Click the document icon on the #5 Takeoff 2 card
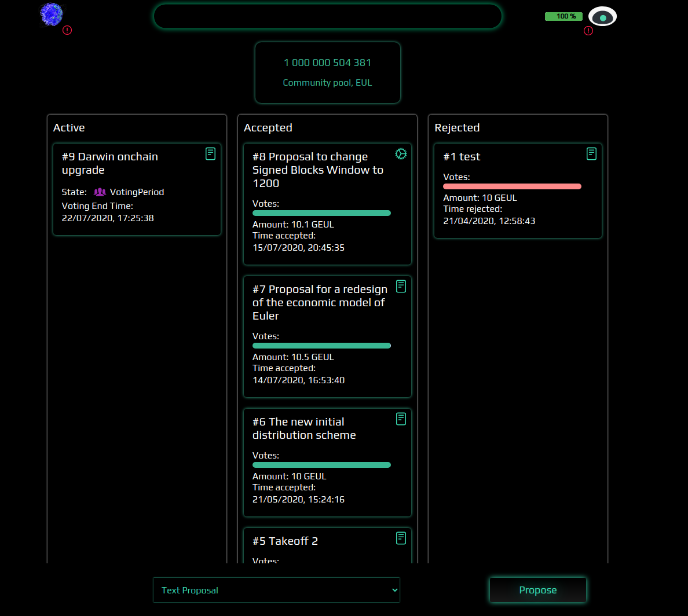 401,538
